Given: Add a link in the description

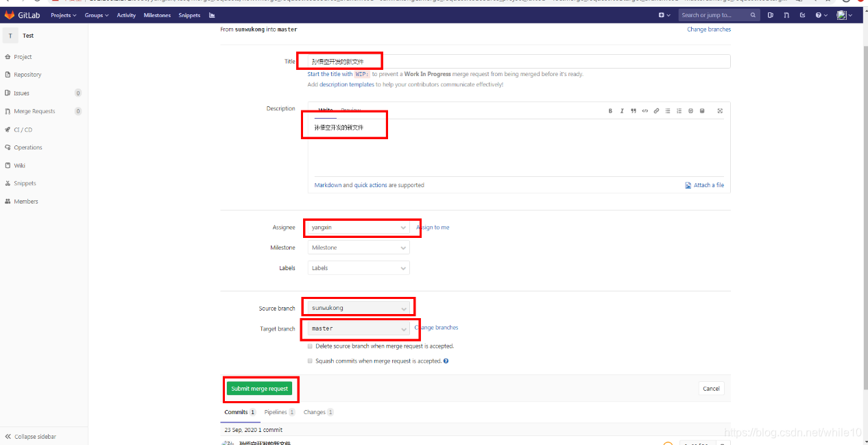Looking at the screenshot, I should [656, 110].
